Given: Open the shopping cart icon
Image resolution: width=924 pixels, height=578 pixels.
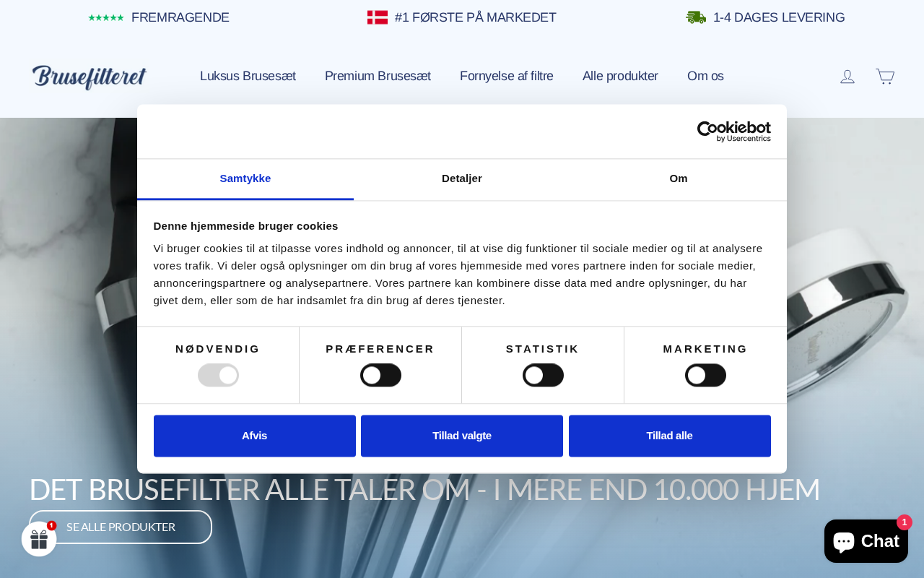Looking at the screenshot, I should coord(885,76).
